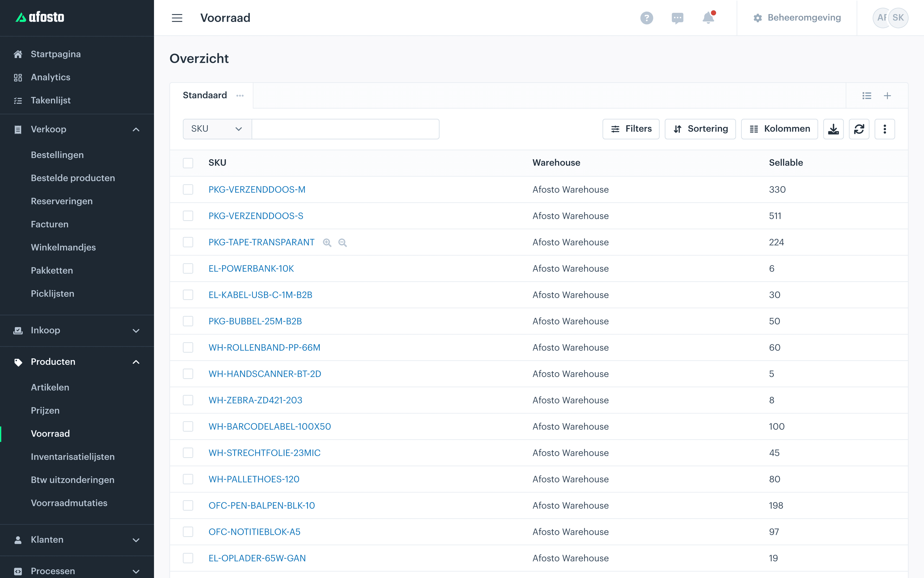Click the Producten tag icon
This screenshot has height=578, width=924.
pyautogui.click(x=18, y=362)
